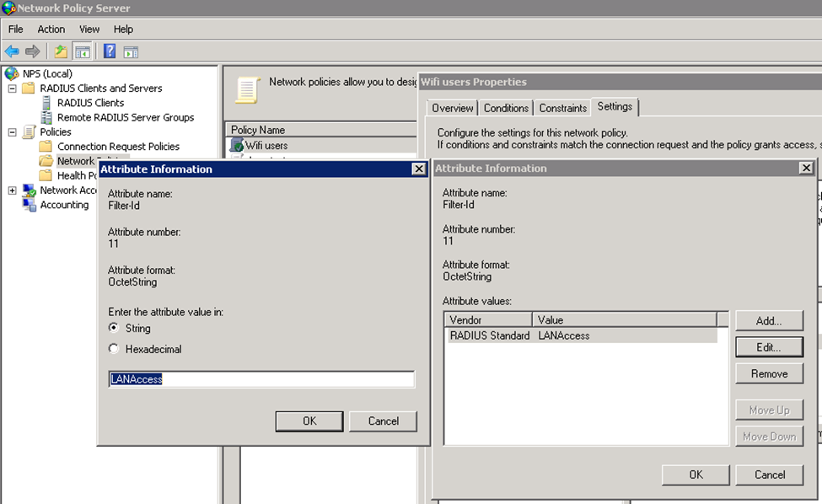822x504 pixels.
Task: Click the Edit button for attribute values
Action: pyautogui.click(x=768, y=346)
